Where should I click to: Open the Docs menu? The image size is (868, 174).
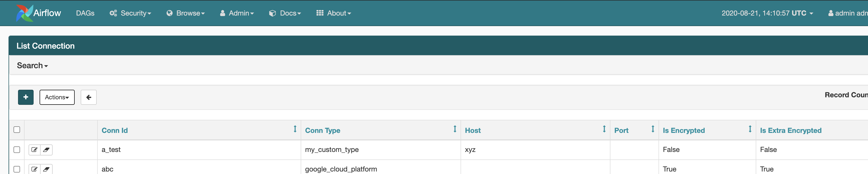click(285, 13)
